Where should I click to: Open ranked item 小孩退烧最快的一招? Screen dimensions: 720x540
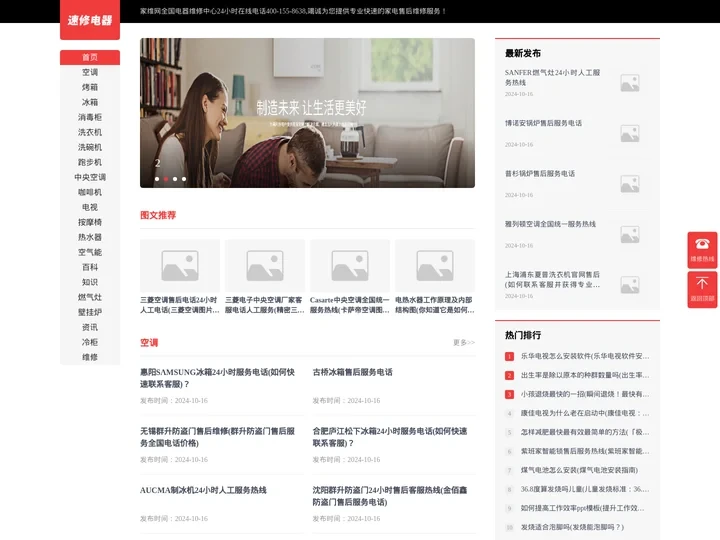click(585, 394)
